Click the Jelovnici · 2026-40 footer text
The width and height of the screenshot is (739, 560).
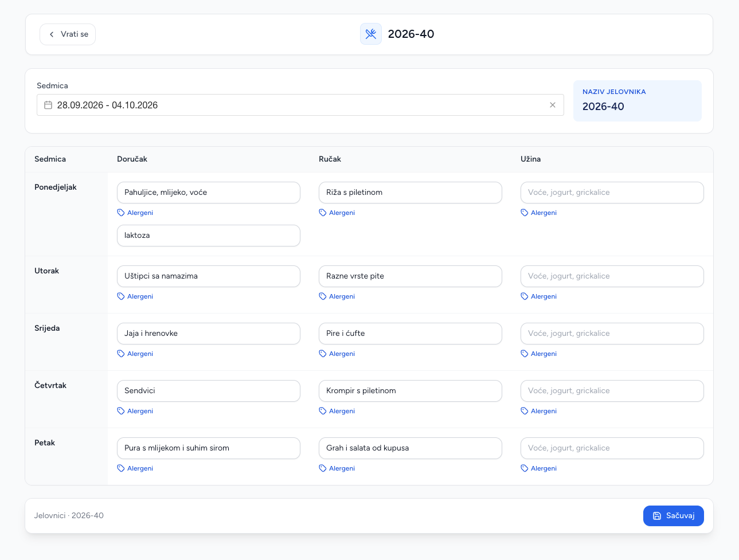[69, 516]
